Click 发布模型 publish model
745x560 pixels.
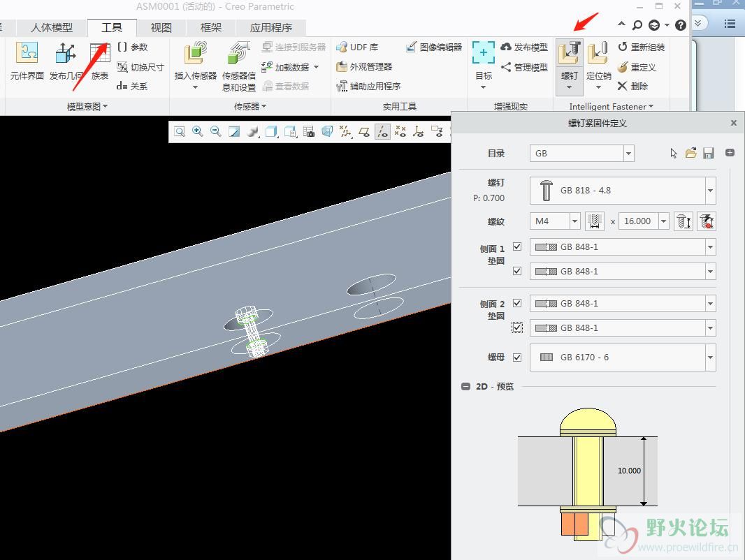pyautogui.click(x=525, y=47)
